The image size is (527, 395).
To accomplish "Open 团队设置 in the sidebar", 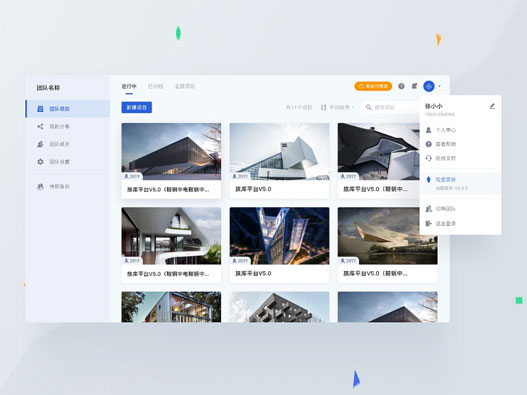I will [x=68, y=162].
